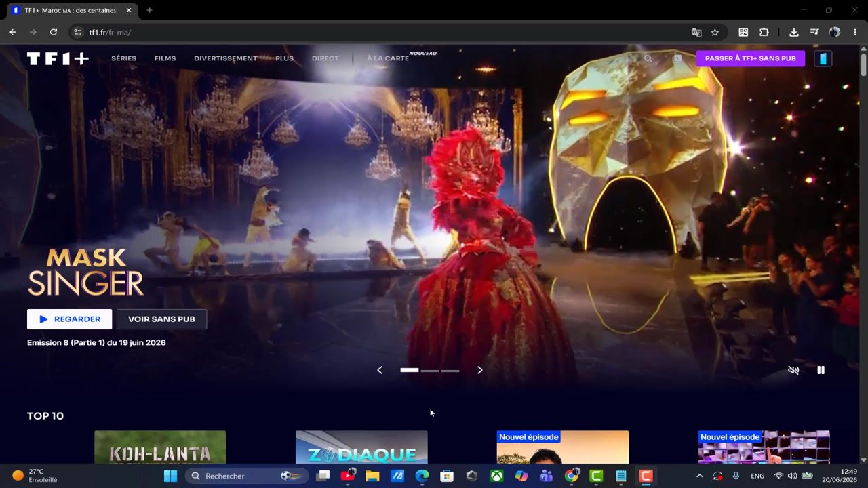The width and height of the screenshot is (868, 488).
Task: Click the taskbar Rechercher search box
Action: [247, 476]
